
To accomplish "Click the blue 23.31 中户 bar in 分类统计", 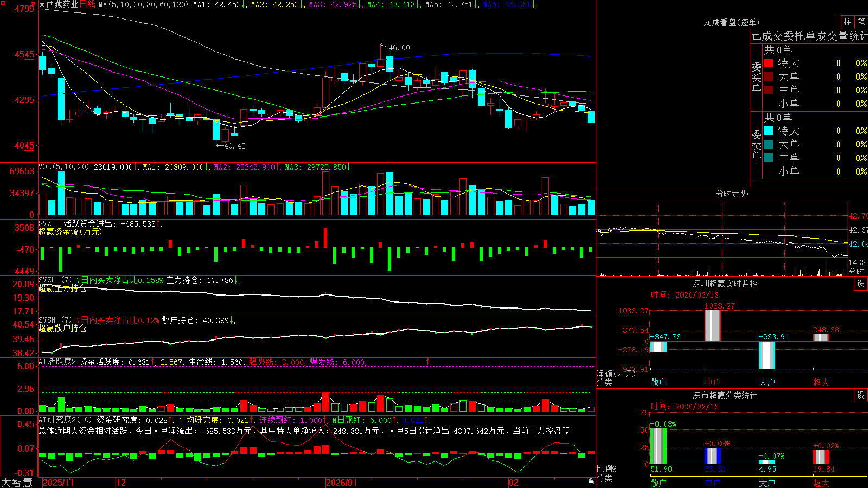I will pos(713,456).
